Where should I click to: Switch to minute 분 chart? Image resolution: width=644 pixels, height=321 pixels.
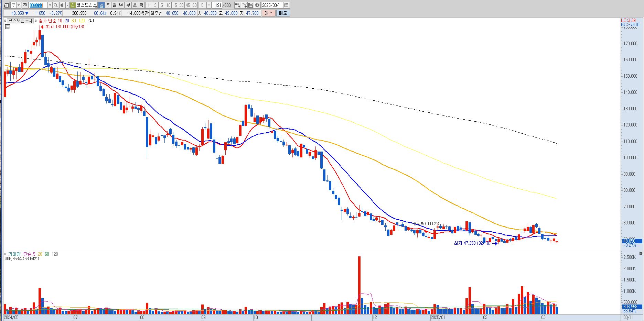click(x=128, y=5)
